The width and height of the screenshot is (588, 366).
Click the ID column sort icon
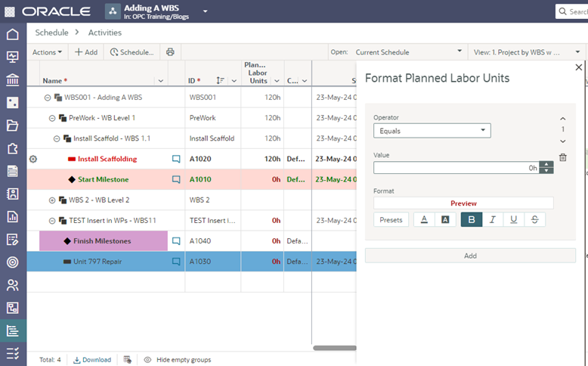(x=220, y=81)
